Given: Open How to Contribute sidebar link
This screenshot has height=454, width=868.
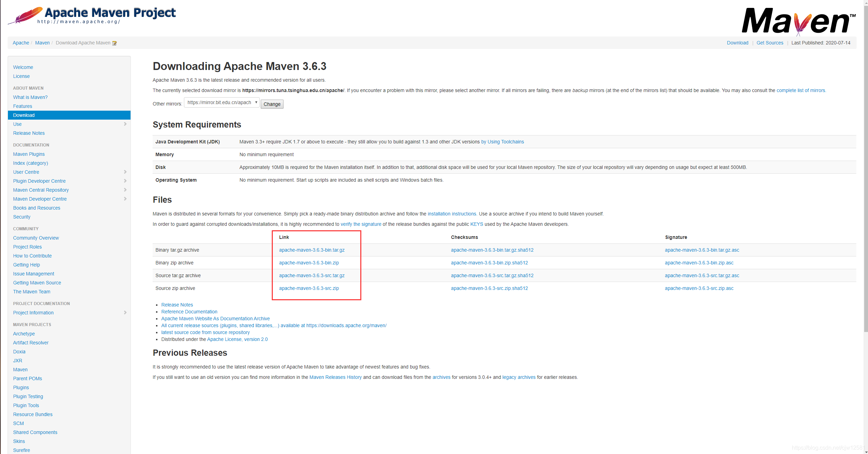Looking at the screenshot, I should [x=32, y=256].
